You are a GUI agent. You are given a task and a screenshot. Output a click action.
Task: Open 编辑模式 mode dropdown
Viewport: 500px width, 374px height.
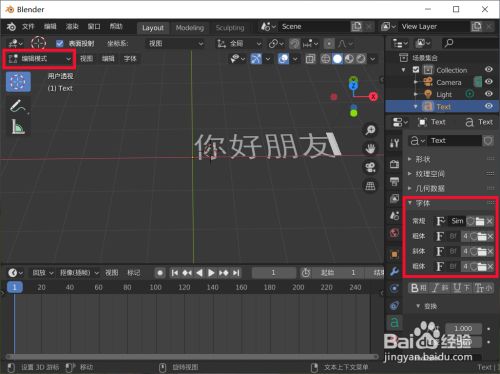(40, 59)
